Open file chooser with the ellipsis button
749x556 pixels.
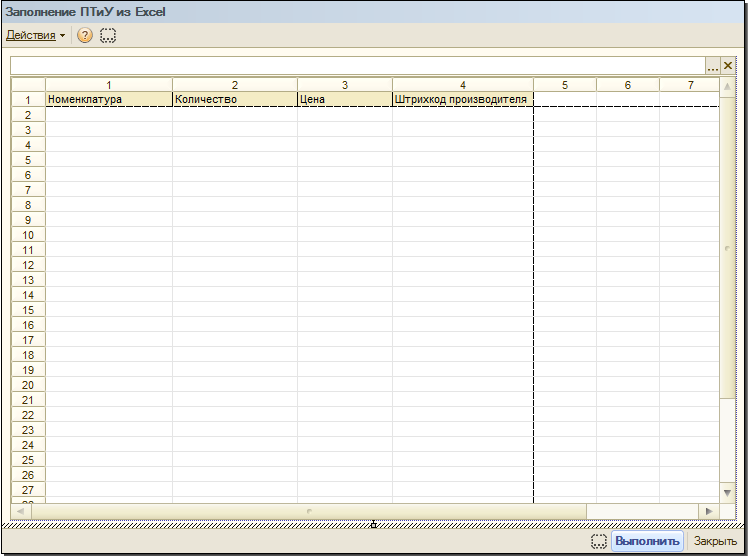pyautogui.click(x=713, y=65)
